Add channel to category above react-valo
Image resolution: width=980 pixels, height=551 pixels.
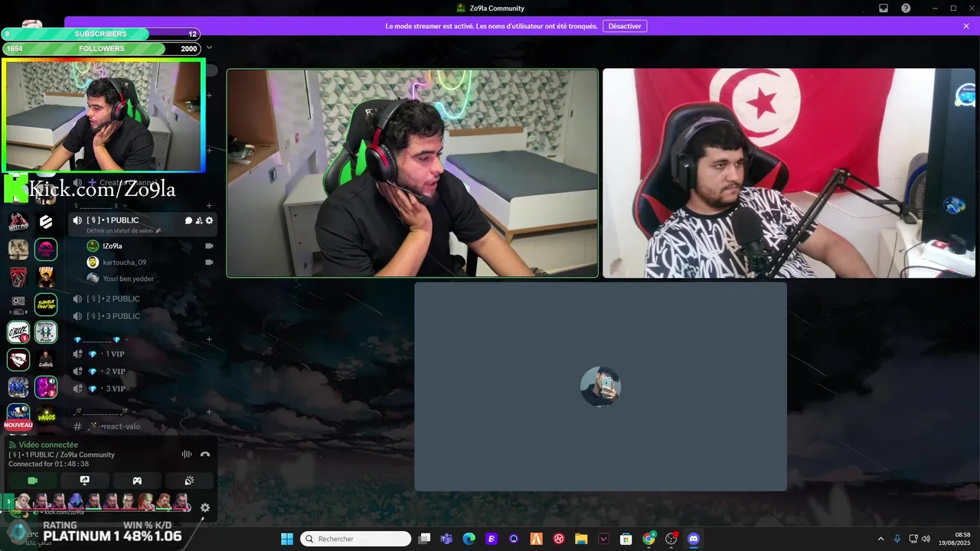(209, 412)
